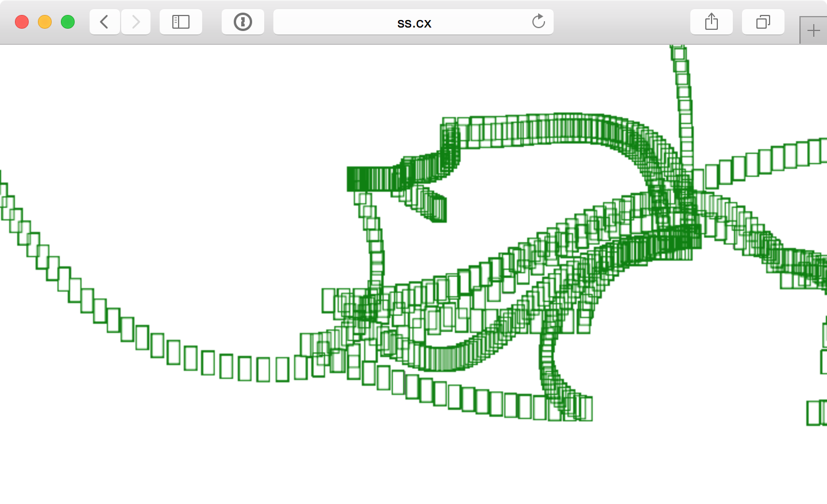
Task: Go forward using the right chevron button
Action: pos(136,22)
